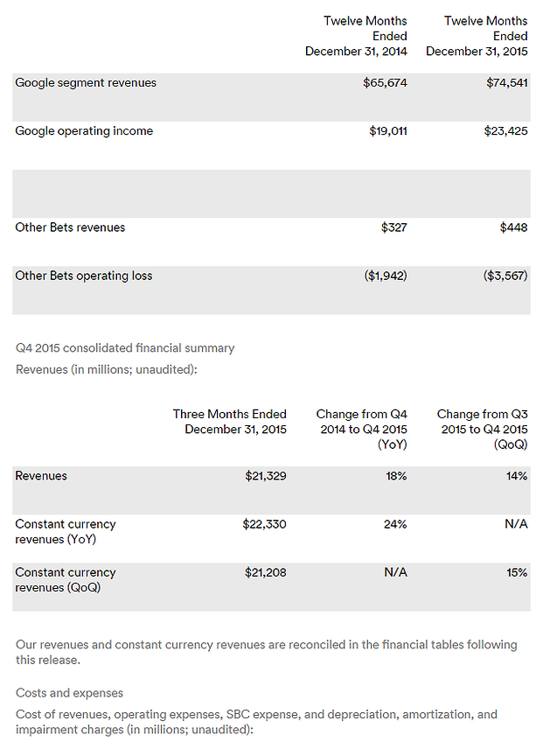Select the $65,674 revenue value

click(x=386, y=83)
